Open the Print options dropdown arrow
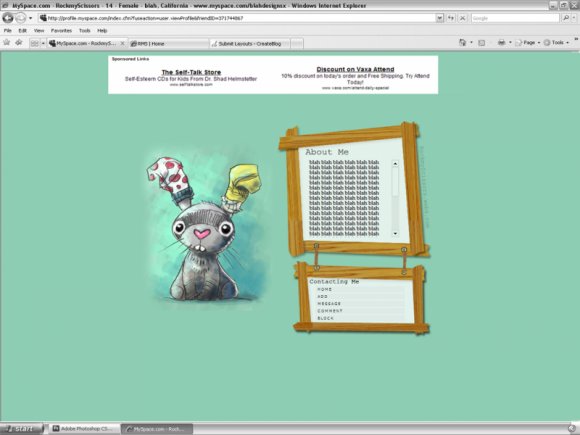Image resolution: width=580 pixels, height=435 pixels. pos(510,43)
